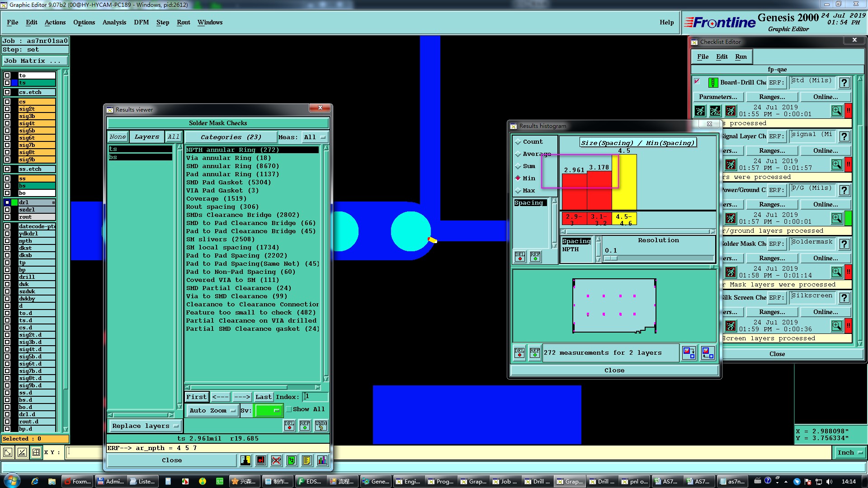868x488 pixels.
Task: Click the magnifier icon in Board-Drill Checks row
Action: tap(836, 111)
